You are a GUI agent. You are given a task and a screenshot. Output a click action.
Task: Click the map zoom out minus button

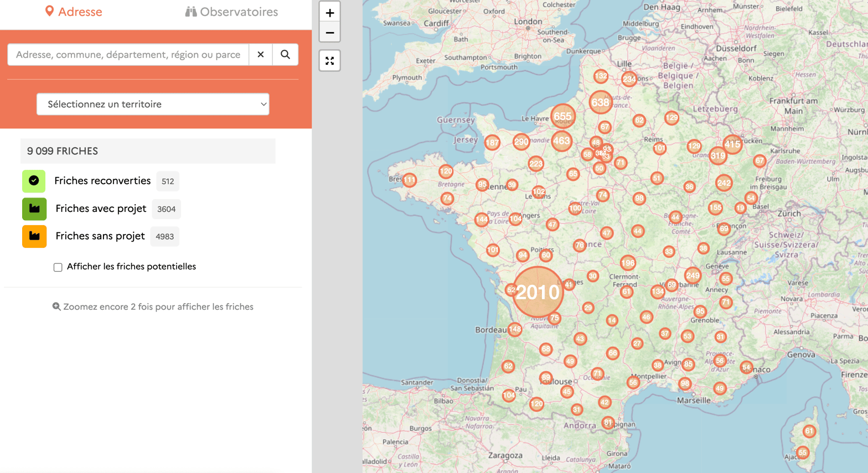(x=330, y=33)
